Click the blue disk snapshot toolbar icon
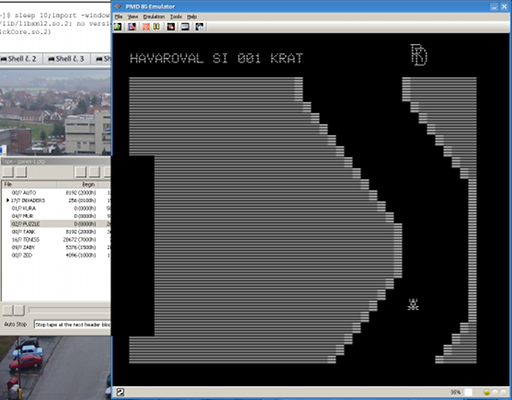The height and width of the screenshot is (400, 512). [132, 27]
